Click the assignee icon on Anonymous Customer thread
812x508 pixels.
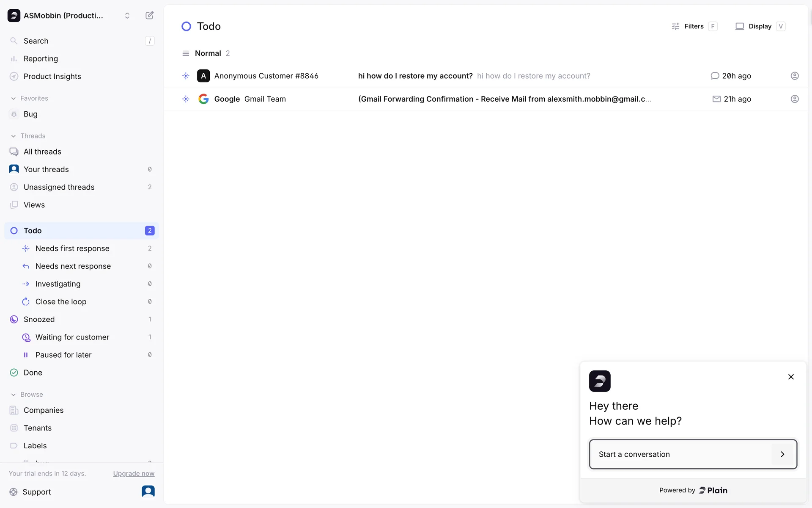(794, 76)
